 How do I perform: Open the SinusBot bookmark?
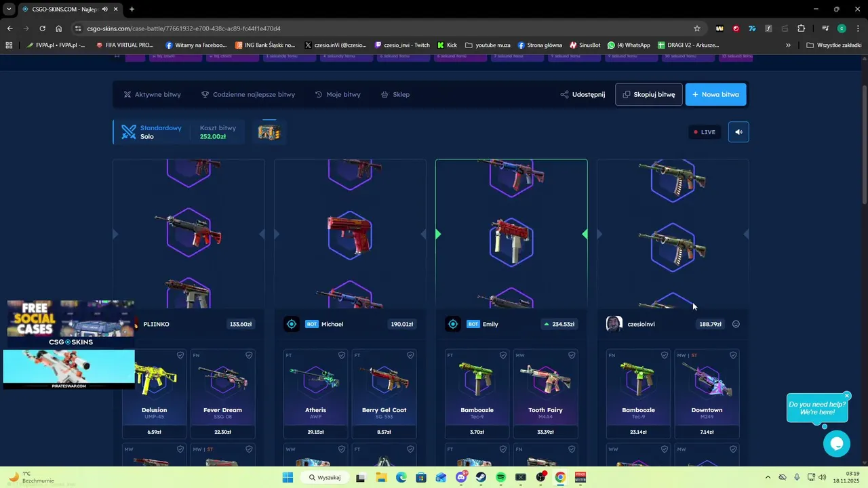pyautogui.click(x=585, y=45)
